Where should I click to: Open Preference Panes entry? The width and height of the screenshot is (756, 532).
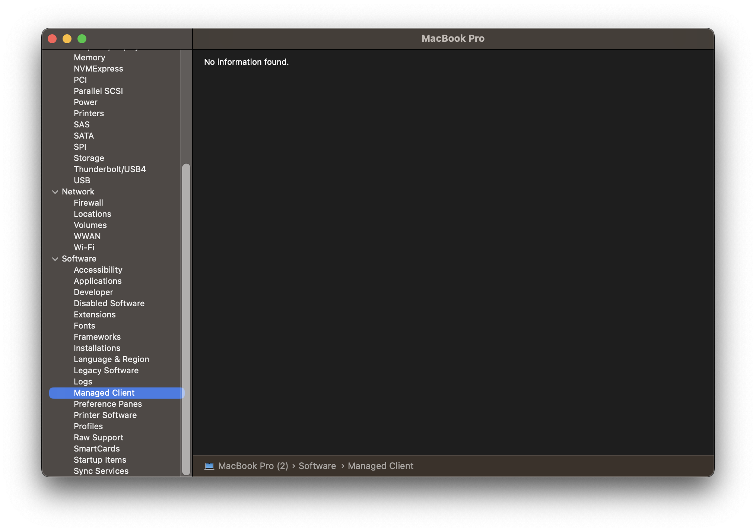tap(108, 404)
